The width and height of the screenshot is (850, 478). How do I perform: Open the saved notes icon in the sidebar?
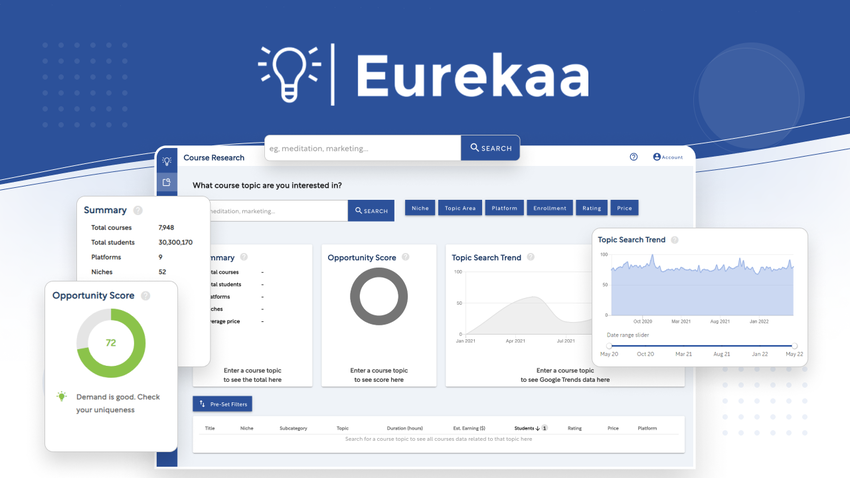pos(166,182)
